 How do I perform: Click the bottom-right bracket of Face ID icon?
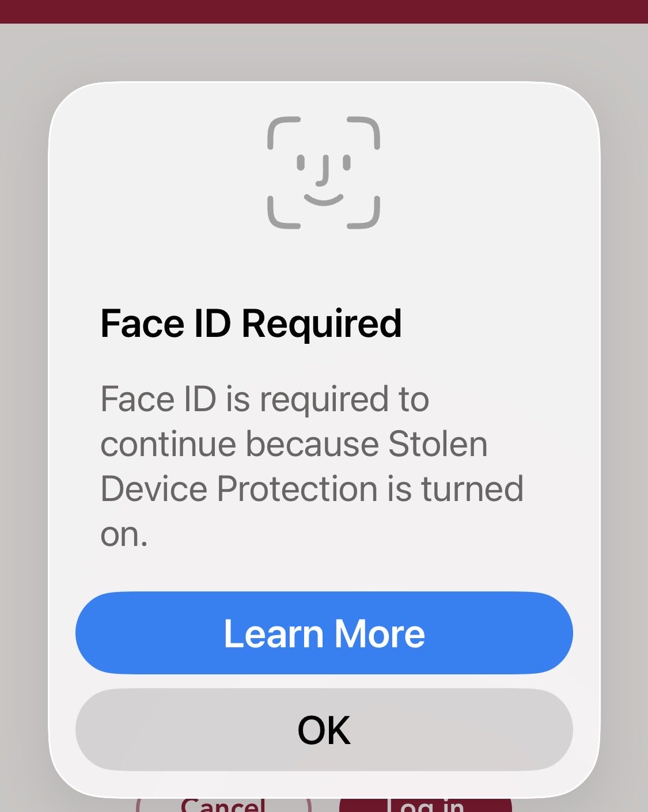tap(364, 213)
